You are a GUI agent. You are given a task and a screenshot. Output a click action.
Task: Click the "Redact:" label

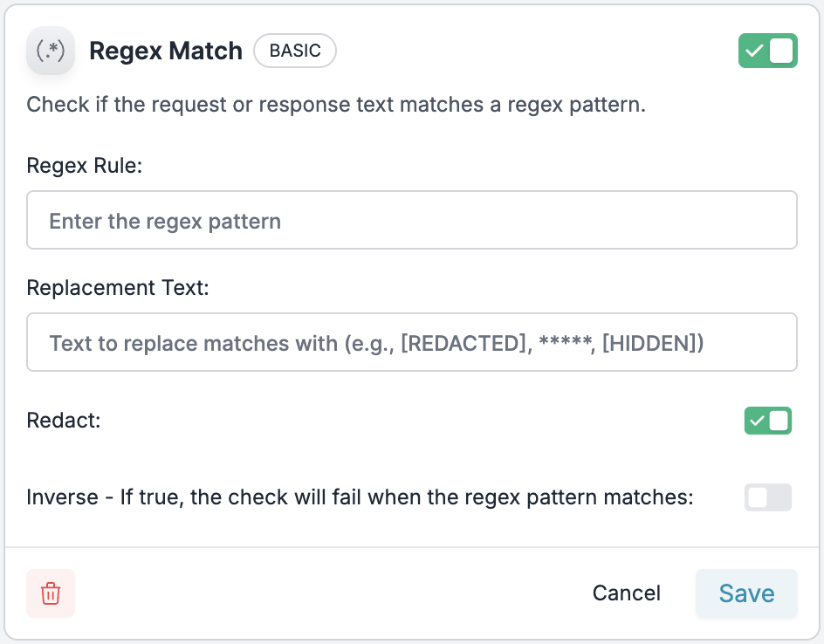tap(64, 421)
